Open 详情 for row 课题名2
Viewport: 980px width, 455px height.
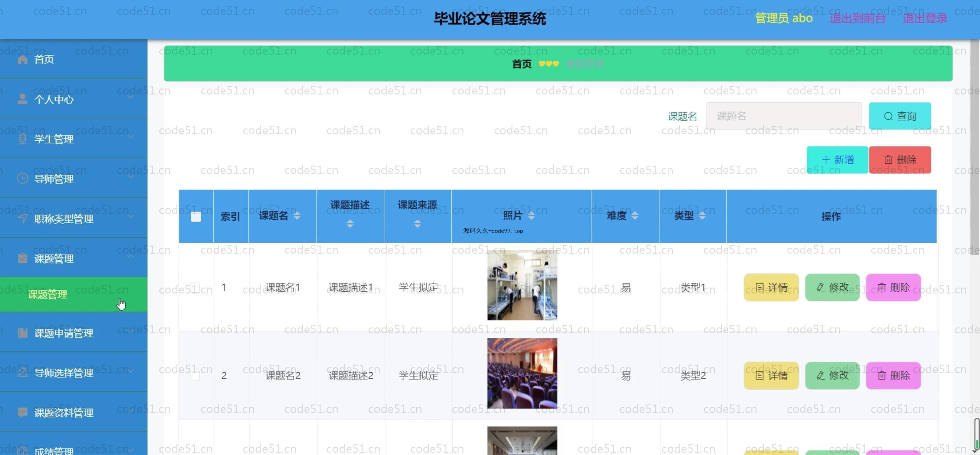(771, 376)
